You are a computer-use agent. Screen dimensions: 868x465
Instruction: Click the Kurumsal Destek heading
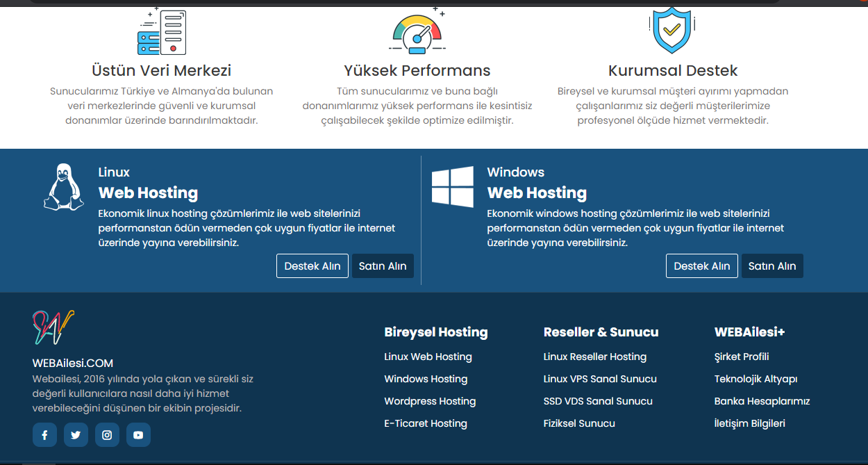[x=673, y=71]
